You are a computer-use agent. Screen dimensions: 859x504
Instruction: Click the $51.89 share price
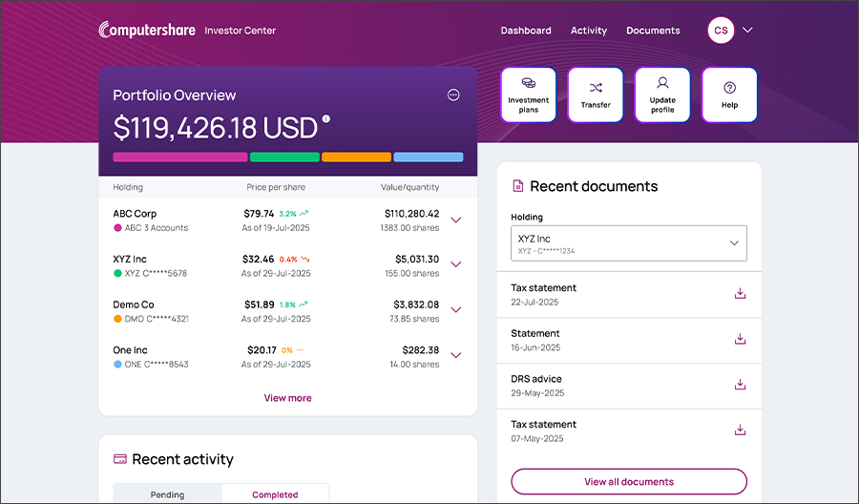click(260, 304)
